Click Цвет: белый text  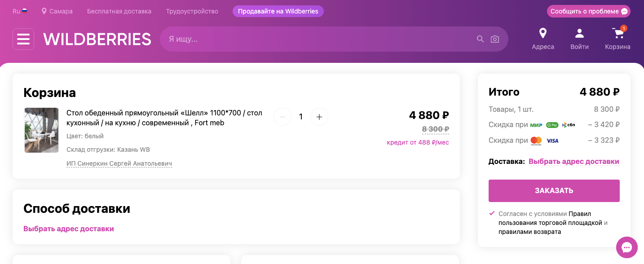pyautogui.click(x=85, y=136)
